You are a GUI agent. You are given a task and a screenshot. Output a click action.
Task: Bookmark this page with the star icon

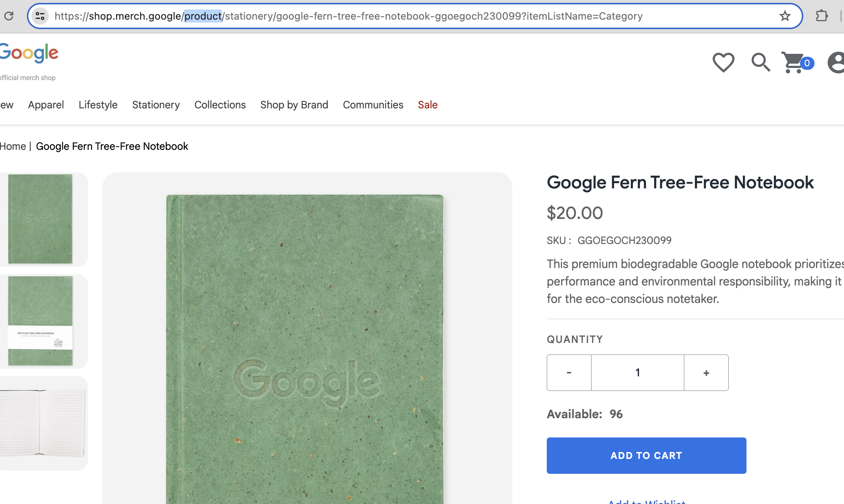point(785,16)
